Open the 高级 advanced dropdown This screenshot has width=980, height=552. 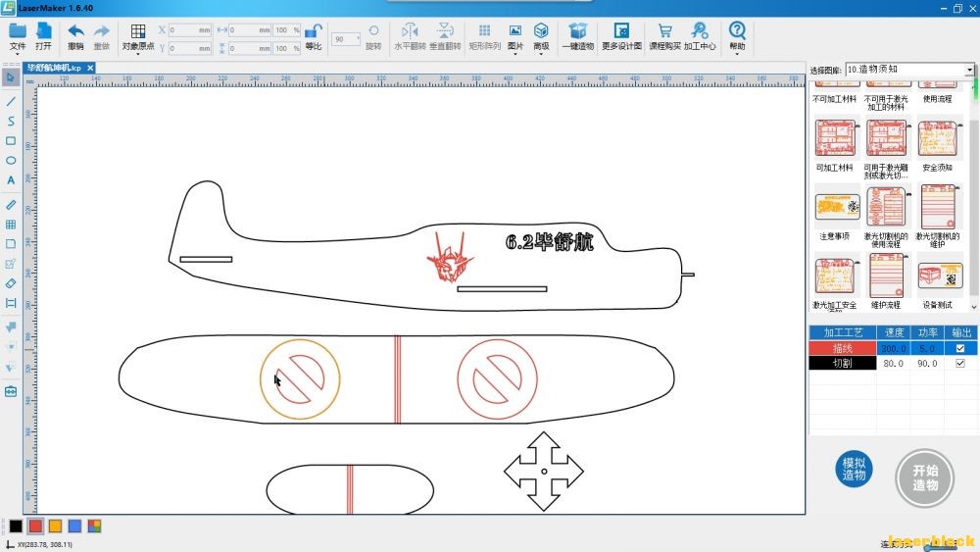click(x=541, y=37)
